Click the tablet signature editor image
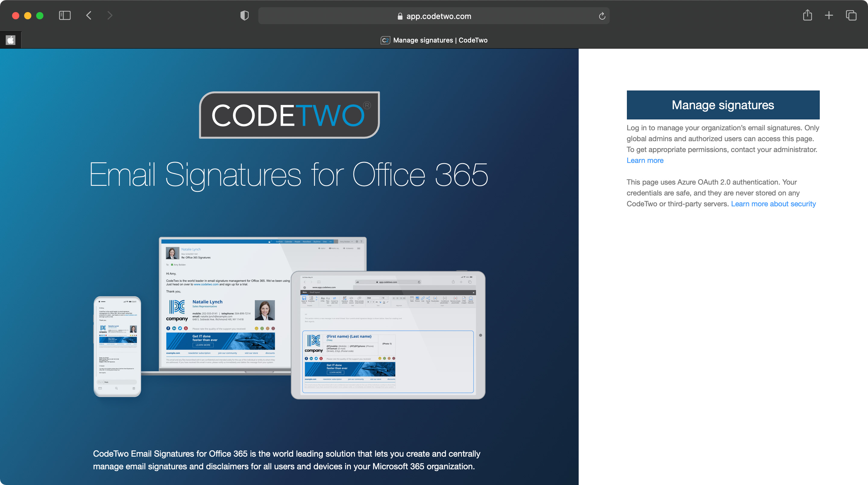Image resolution: width=868 pixels, height=485 pixels. 388,335
